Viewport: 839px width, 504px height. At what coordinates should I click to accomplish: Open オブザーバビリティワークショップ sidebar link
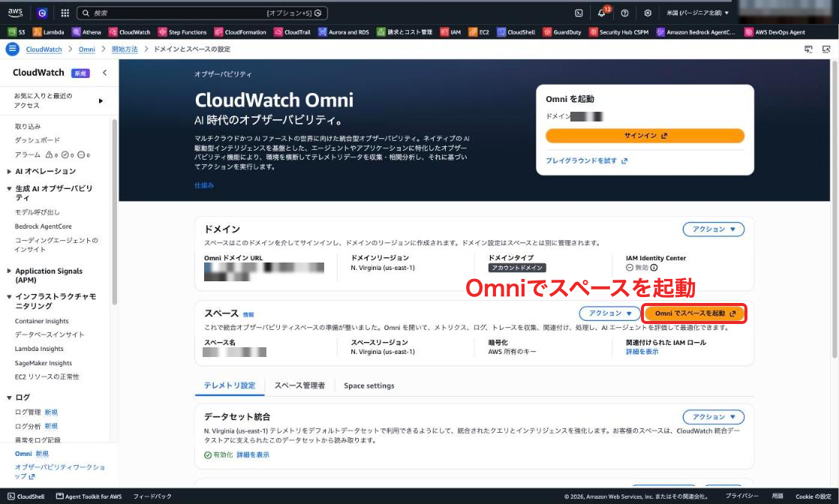point(59,471)
